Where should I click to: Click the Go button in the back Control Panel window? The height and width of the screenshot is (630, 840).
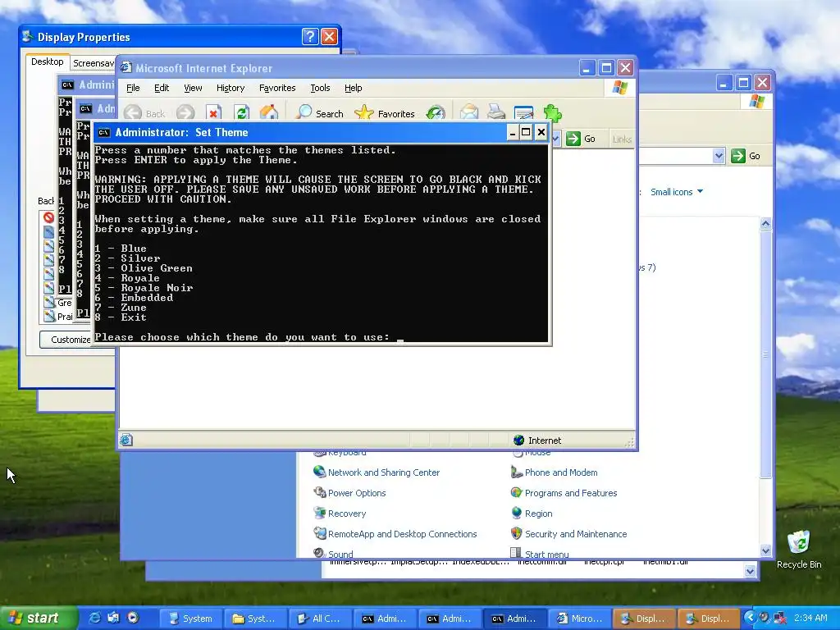pos(746,156)
